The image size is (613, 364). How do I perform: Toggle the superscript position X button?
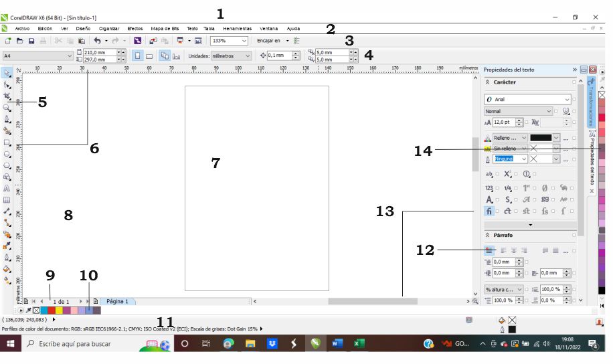click(507, 174)
